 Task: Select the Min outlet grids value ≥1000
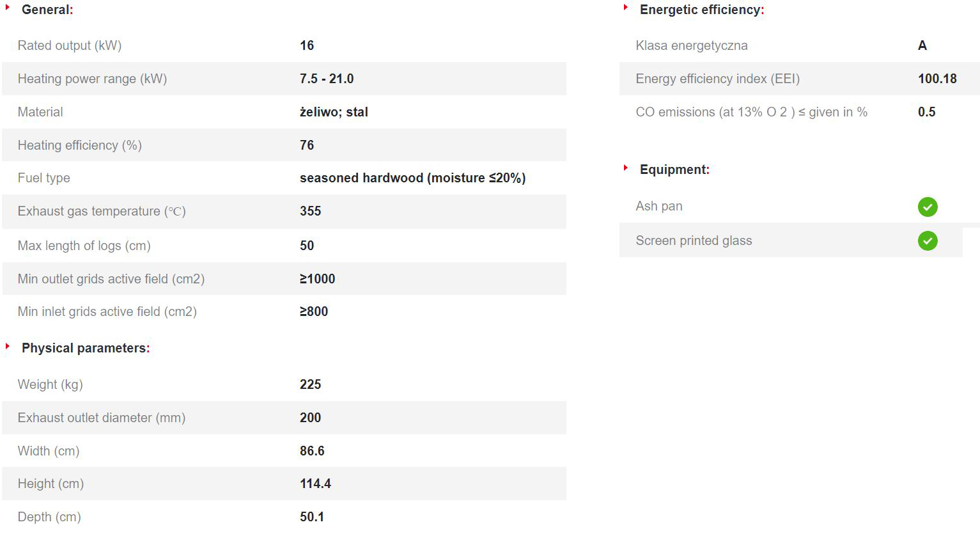(317, 279)
